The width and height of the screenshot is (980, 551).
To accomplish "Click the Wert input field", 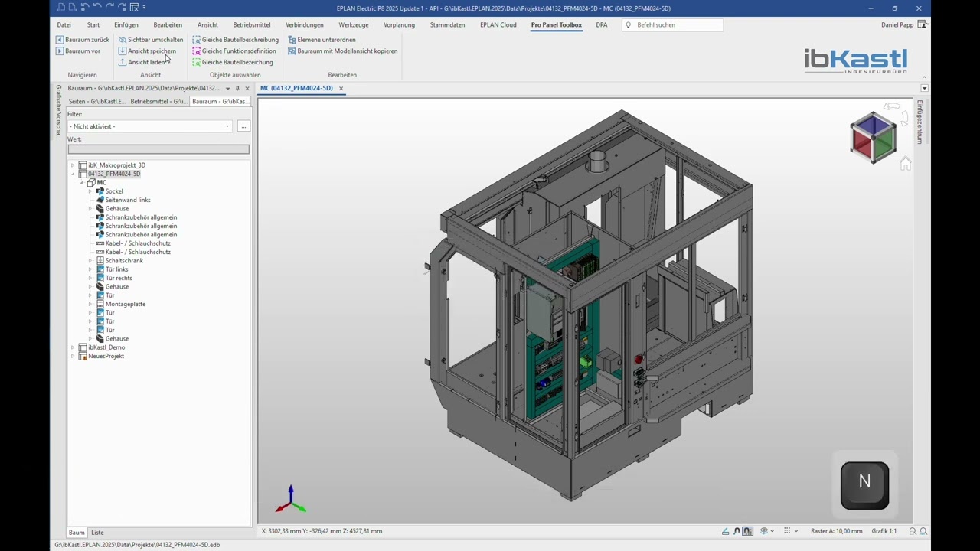I will pyautogui.click(x=158, y=150).
